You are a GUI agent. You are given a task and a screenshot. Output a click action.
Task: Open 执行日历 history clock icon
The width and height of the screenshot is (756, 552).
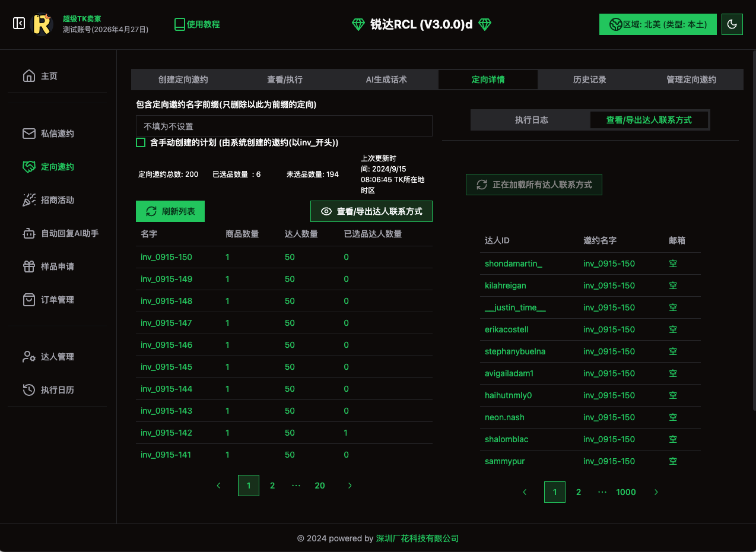coord(28,390)
